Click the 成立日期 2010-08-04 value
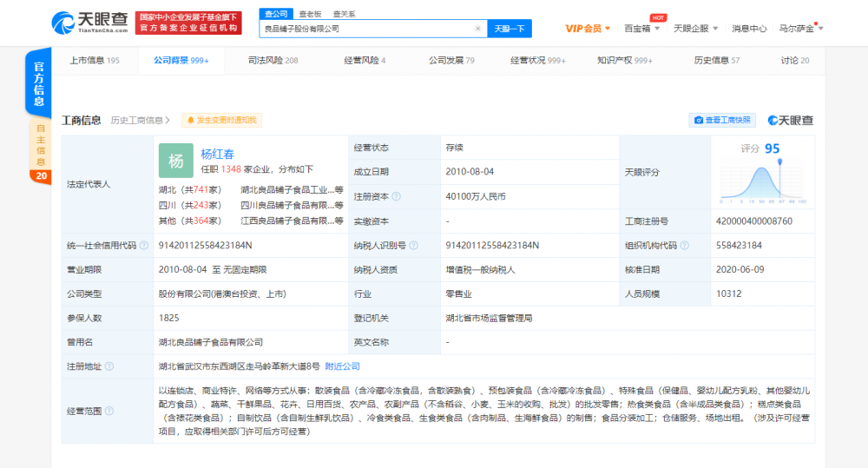868x468 pixels. click(x=470, y=172)
